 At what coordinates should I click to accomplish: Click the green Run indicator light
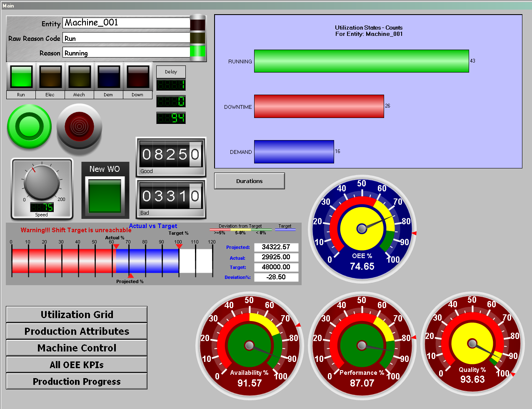pyautogui.click(x=21, y=77)
